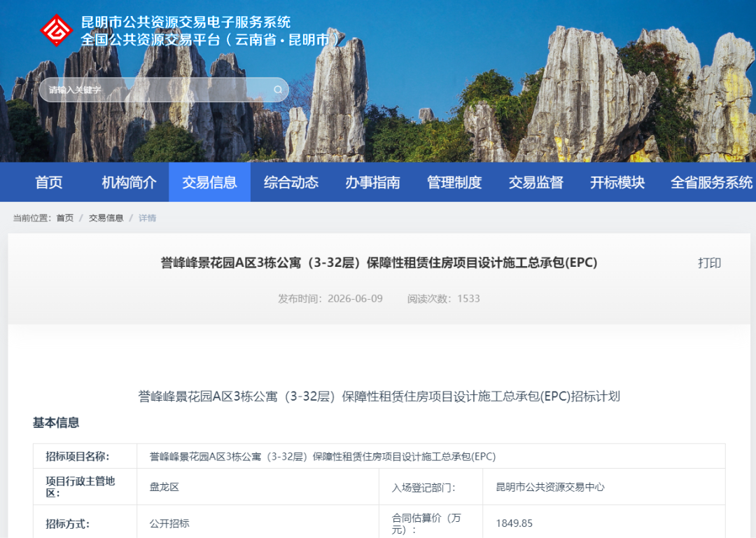Open the 首页 navigation menu item
This screenshot has width=756, height=538.
(x=49, y=182)
